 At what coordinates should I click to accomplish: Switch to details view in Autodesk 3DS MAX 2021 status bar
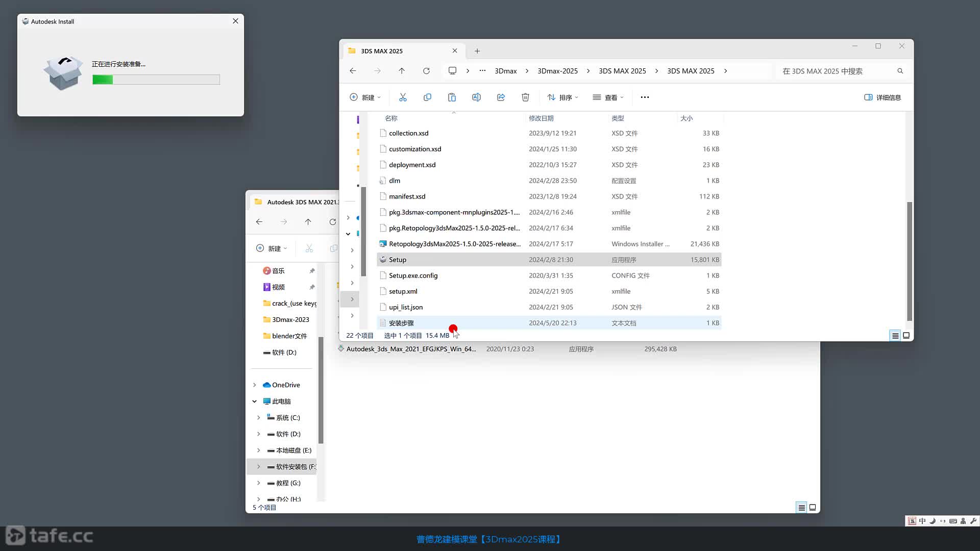point(801,508)
